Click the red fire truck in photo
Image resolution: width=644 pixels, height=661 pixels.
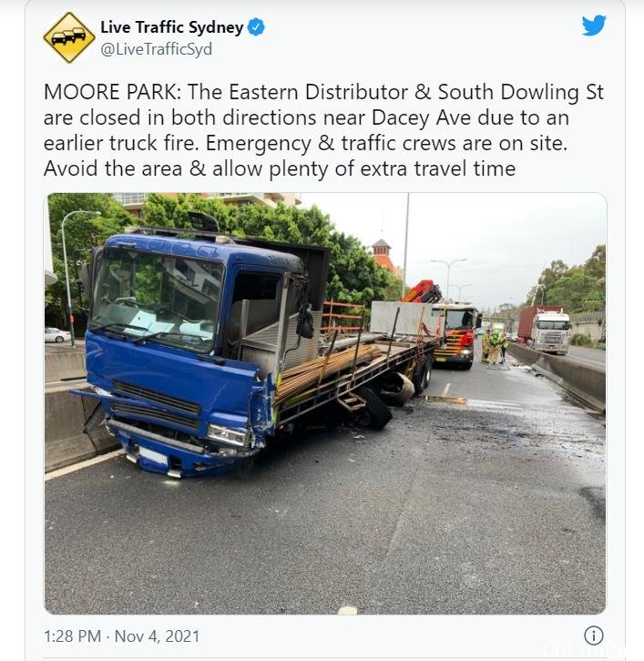[x=455, y=333]
